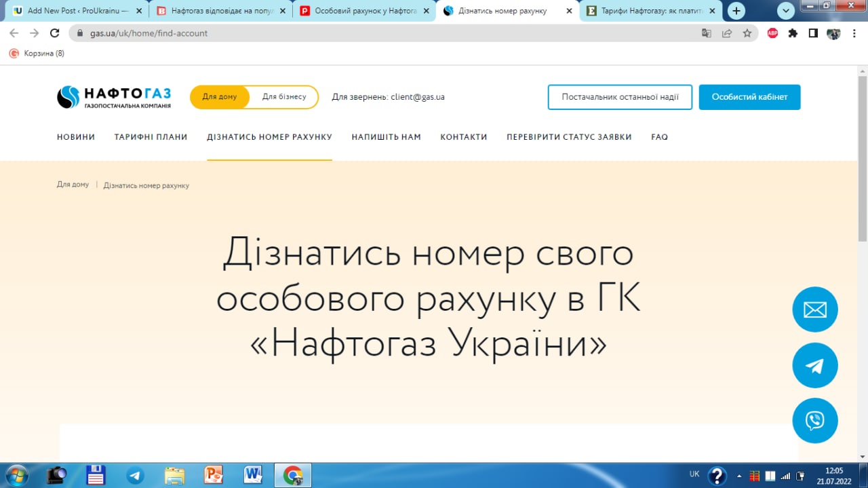The width and height of the screenshot is (868, 488).
Task: Open PowerPoint from the taskbar
Action: point(214,475)
